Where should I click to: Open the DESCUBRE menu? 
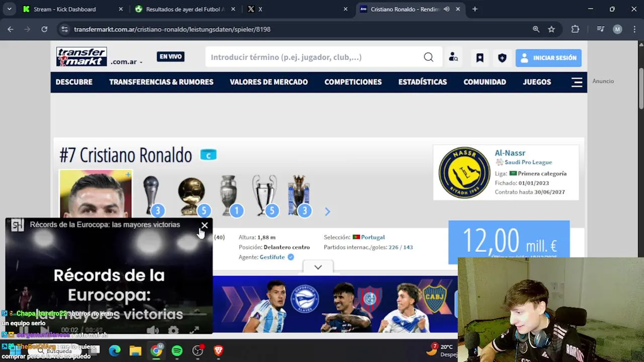(x=74, y=82)
